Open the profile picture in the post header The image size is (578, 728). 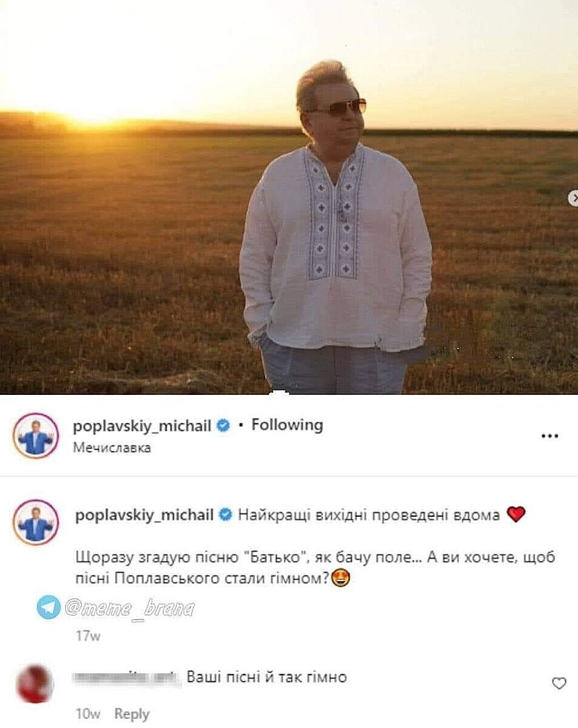tap(36, 436)
